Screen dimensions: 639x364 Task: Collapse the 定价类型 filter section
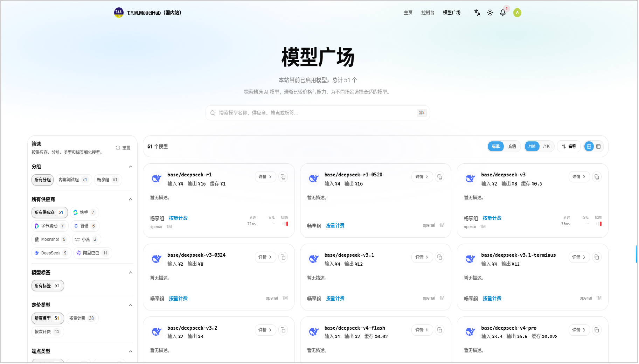tap(131, 305)
